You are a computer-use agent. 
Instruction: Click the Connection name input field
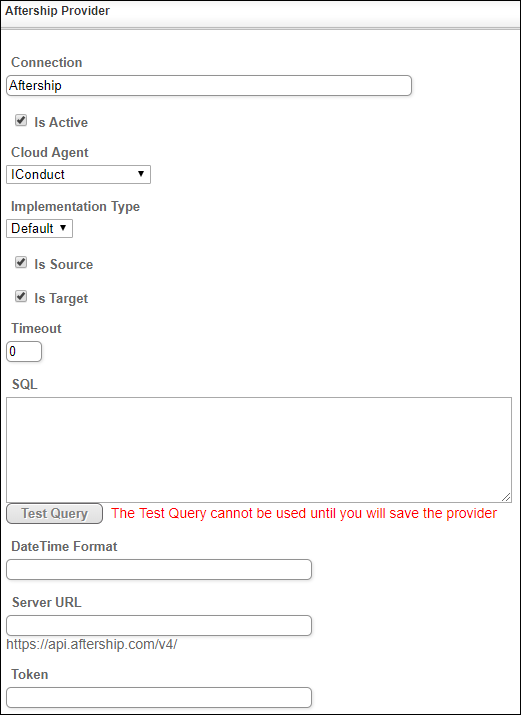pyautogui.click(x=209, y=86)
